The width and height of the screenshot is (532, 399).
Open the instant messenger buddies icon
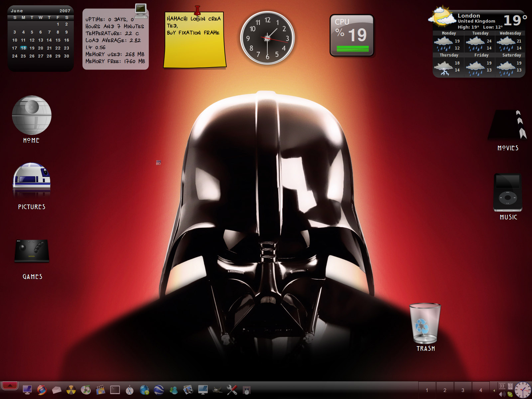pos(174,390)
